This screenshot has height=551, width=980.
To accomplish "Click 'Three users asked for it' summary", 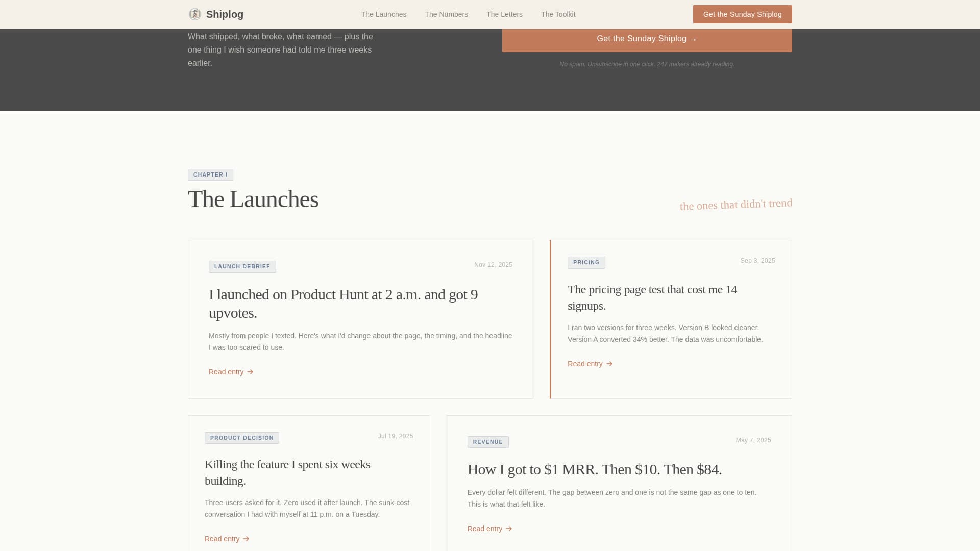I will pos(307,509).
